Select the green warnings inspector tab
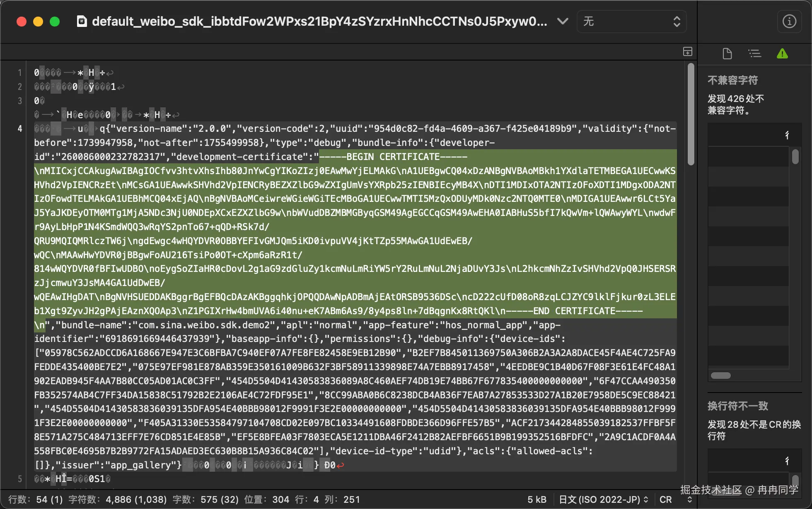 (782, 53)
